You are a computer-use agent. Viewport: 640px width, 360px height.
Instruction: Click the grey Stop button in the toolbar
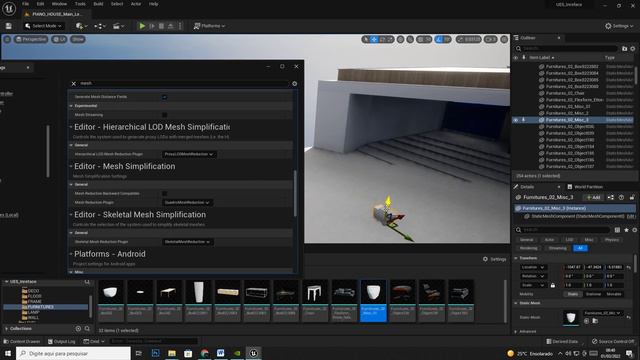161,26
